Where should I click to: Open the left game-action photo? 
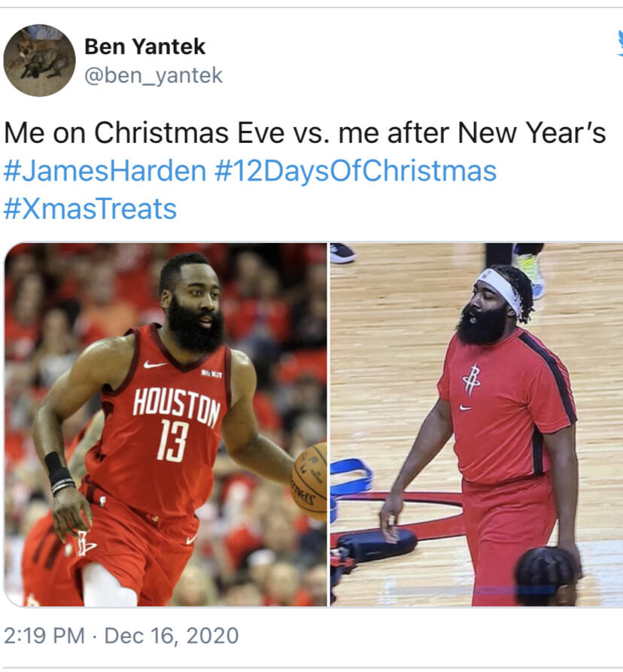(x=166, y=424)
